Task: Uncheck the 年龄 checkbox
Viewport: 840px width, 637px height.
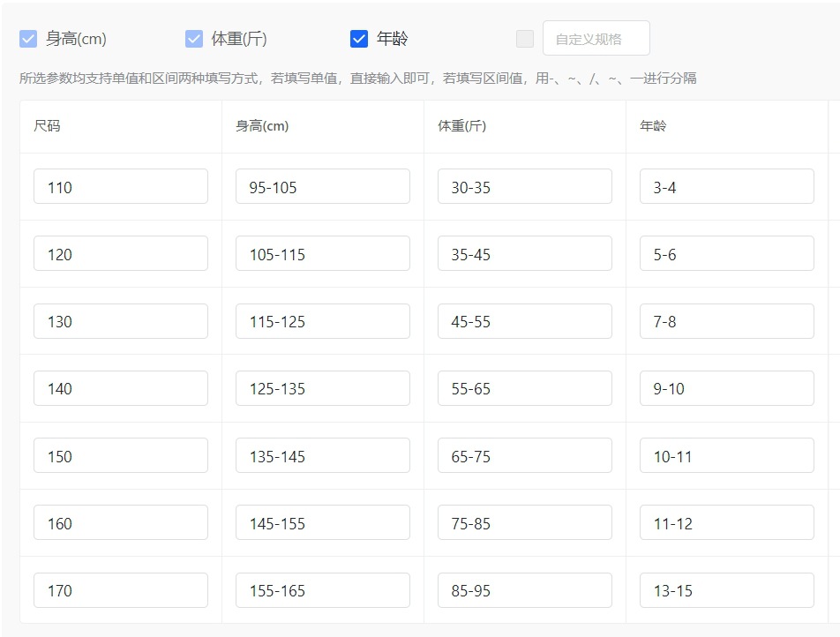Action: [359, 39]
